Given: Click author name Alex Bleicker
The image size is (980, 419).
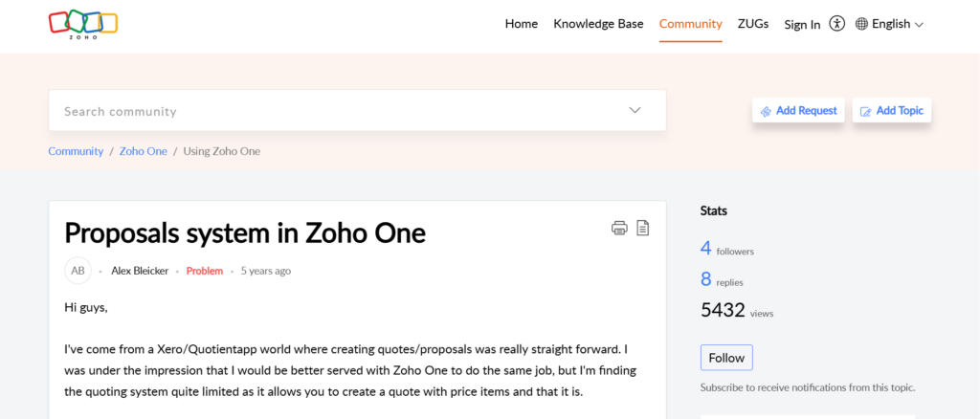Looking at the screenshot, I should [140, 271].
